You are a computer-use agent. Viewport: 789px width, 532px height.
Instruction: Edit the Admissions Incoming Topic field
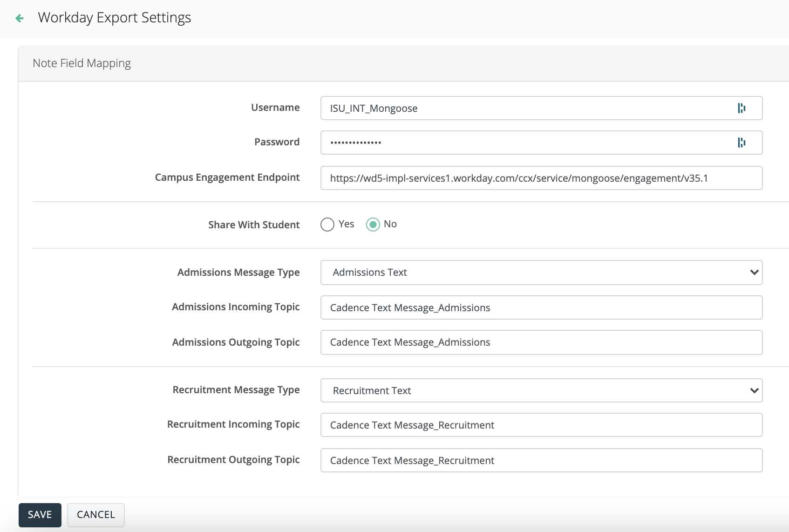coord(540,308)
